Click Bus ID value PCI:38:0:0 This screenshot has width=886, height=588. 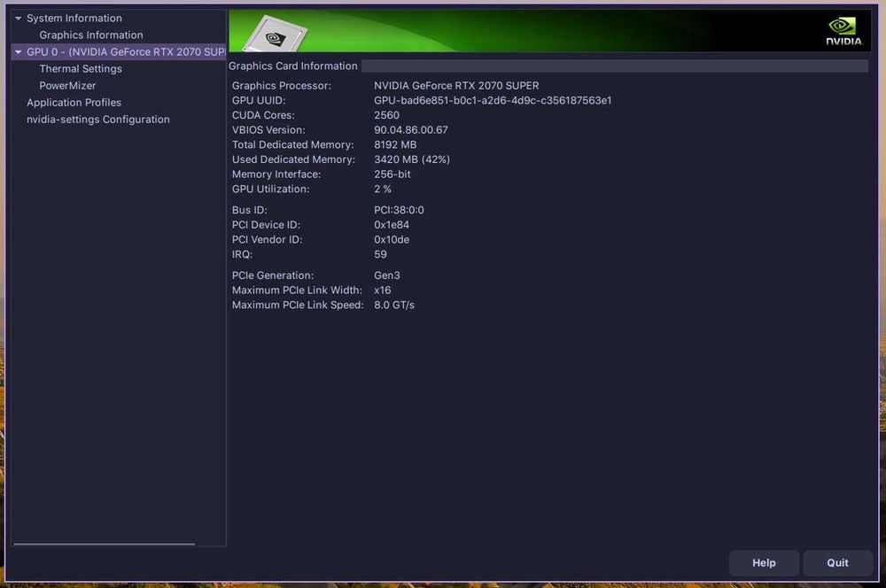click(399, 210)
